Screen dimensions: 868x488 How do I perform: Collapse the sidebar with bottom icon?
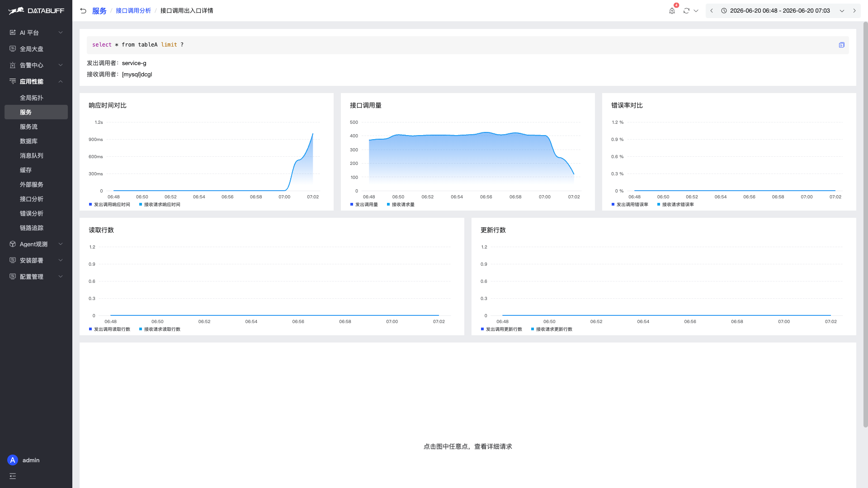click(13, 476)
